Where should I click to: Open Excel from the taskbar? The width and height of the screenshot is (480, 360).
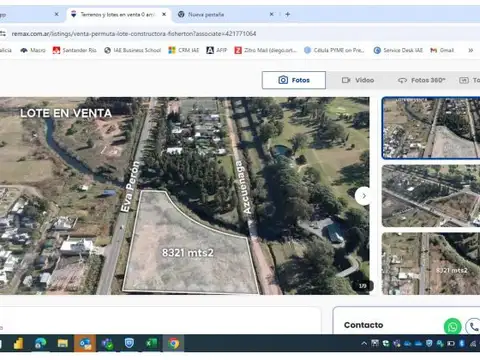pyautogui.click(x=151, y=343)
